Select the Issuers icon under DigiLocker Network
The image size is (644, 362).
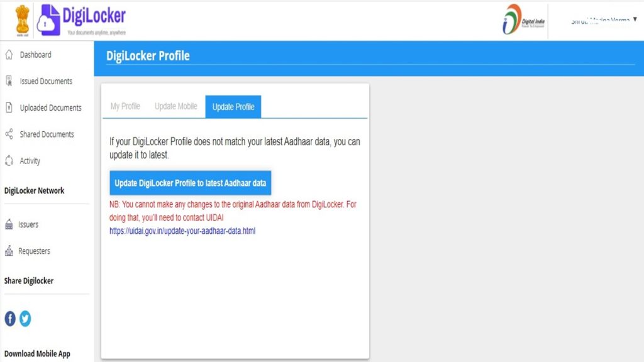point(9,224)
